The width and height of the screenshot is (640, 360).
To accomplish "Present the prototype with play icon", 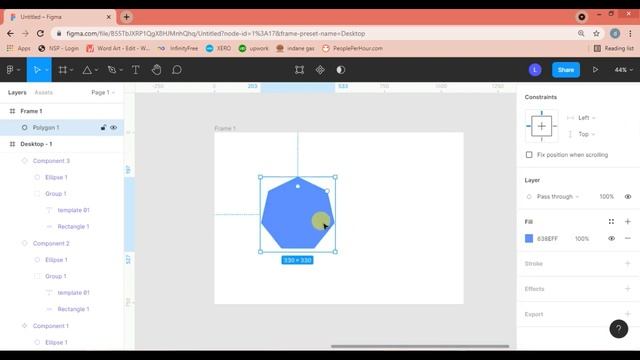I will point(595,70).
